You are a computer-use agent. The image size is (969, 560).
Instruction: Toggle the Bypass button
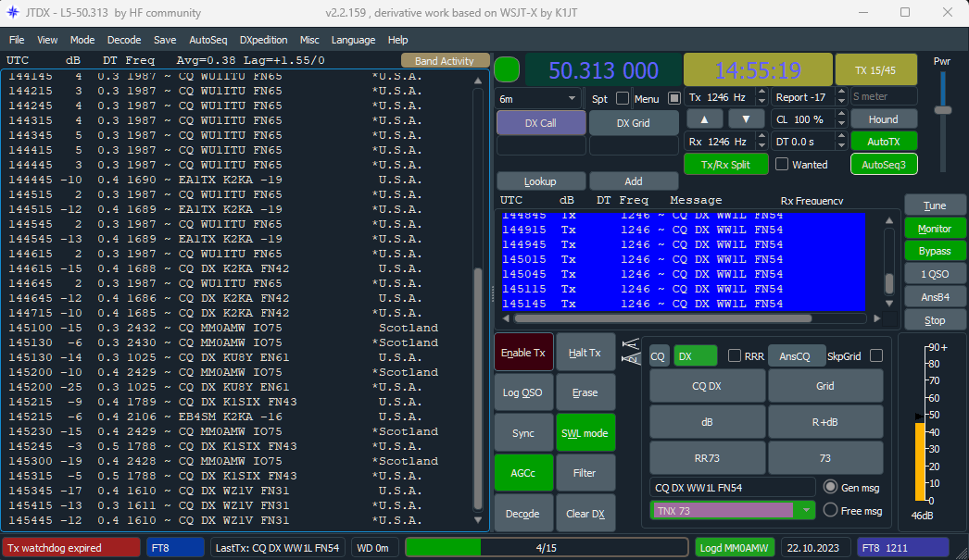coord(935,251)
